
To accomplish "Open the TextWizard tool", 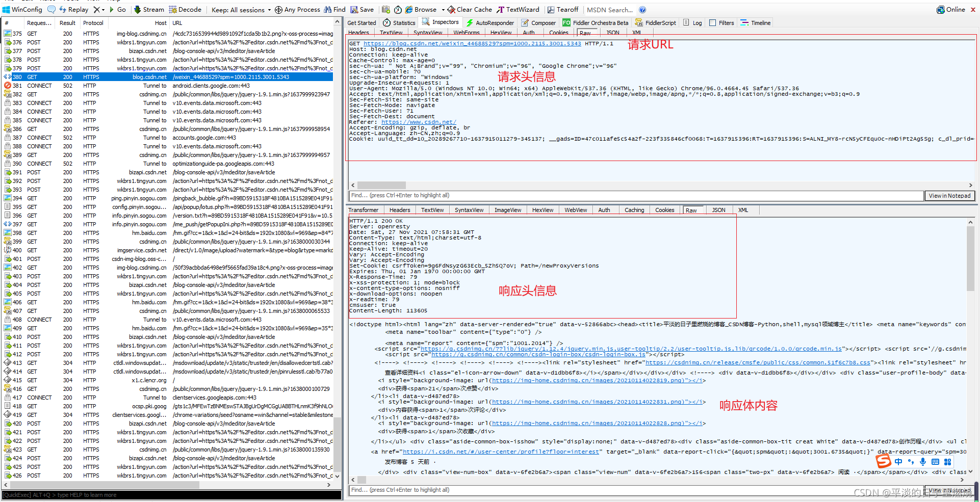I will (518, 9).
